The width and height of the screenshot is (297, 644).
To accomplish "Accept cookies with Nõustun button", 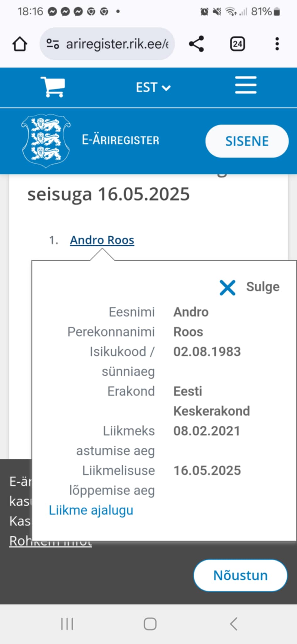I will [x=240, y=575].
